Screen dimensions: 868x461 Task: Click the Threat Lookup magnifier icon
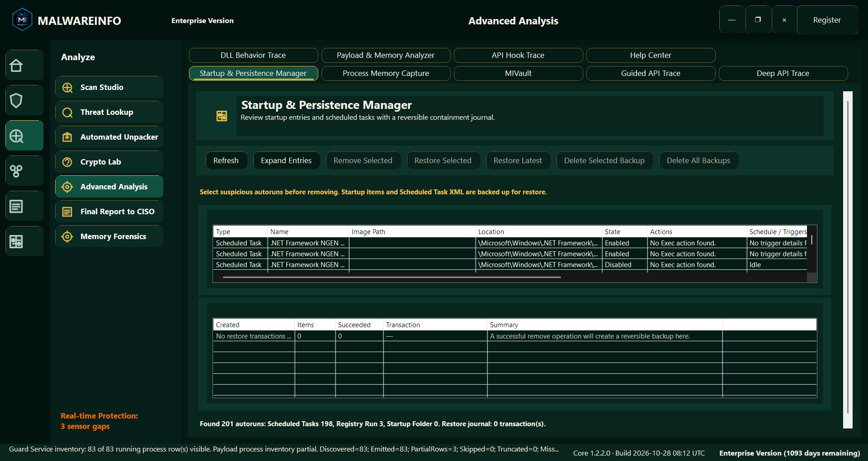(x=67, y=113)
